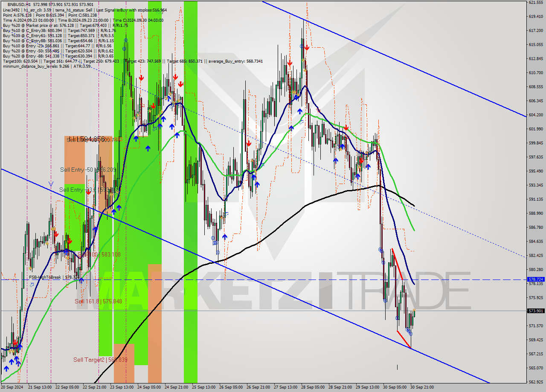Click the '21 Sep 13:00' time axis label
The height and width of the screenshot is (392, 546).
tap(40, 387)
